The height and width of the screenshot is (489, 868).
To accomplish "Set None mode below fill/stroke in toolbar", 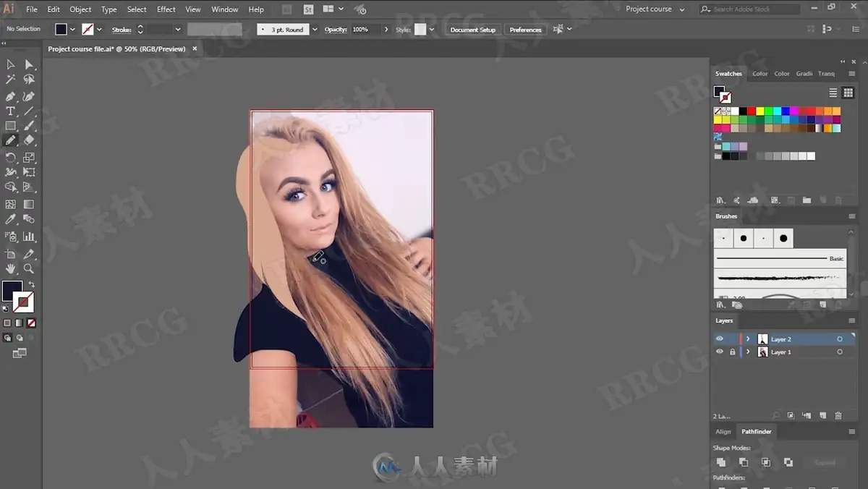I will tap(31, 323).
